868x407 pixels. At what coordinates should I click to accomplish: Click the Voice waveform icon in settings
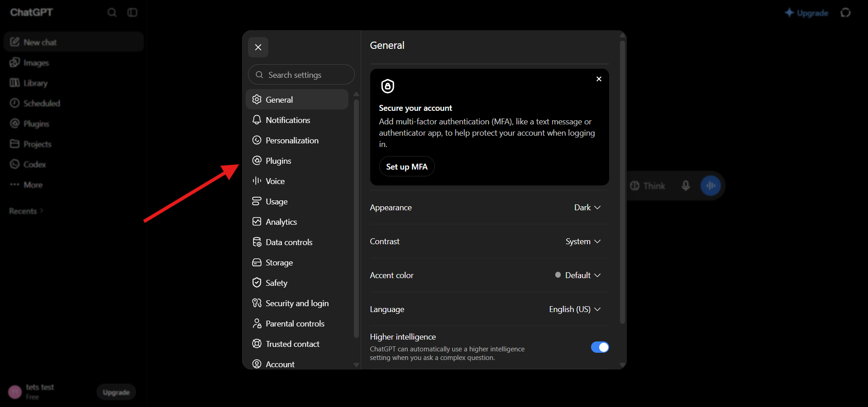pos(257,181)
